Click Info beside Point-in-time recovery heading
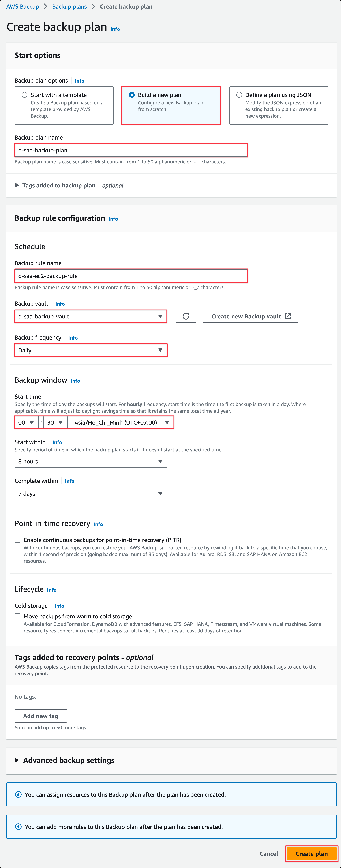Viewport: 341px width, 868px height. pyautogui.click(x=98, y=524)
